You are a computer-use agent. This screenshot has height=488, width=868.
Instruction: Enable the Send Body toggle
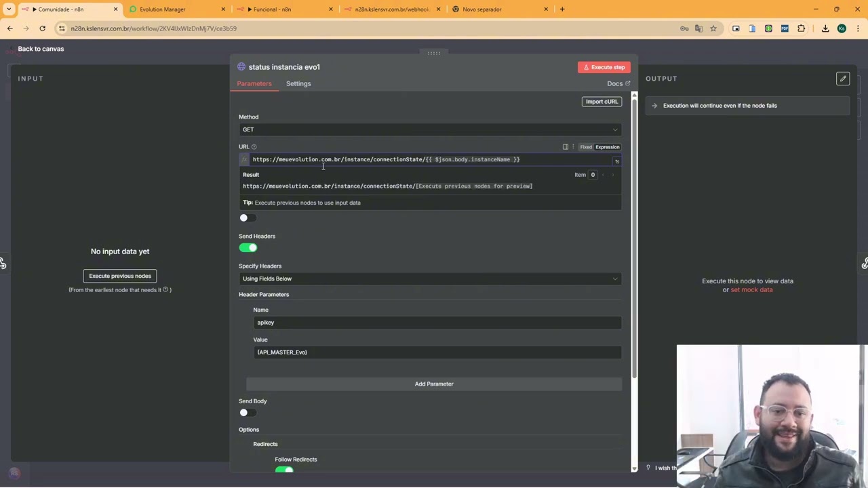point(248,413)
